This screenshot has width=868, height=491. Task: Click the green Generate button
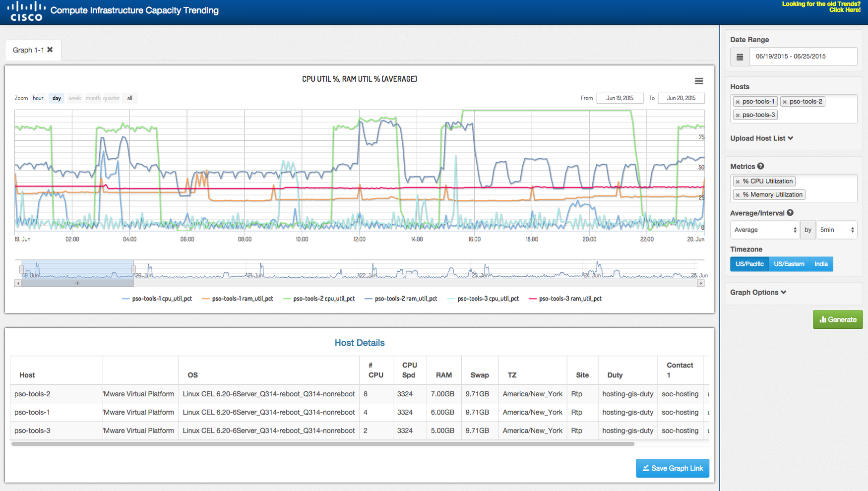click(x=838, y=319)
